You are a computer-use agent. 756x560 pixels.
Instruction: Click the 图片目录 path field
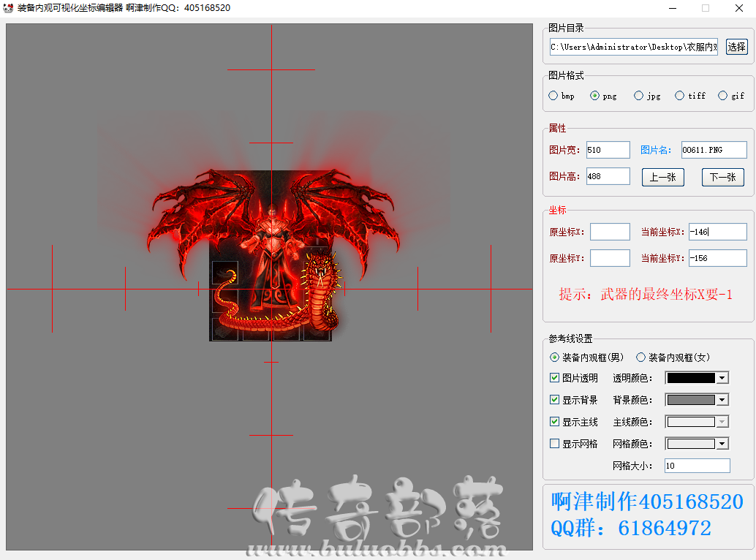point(634,47)
